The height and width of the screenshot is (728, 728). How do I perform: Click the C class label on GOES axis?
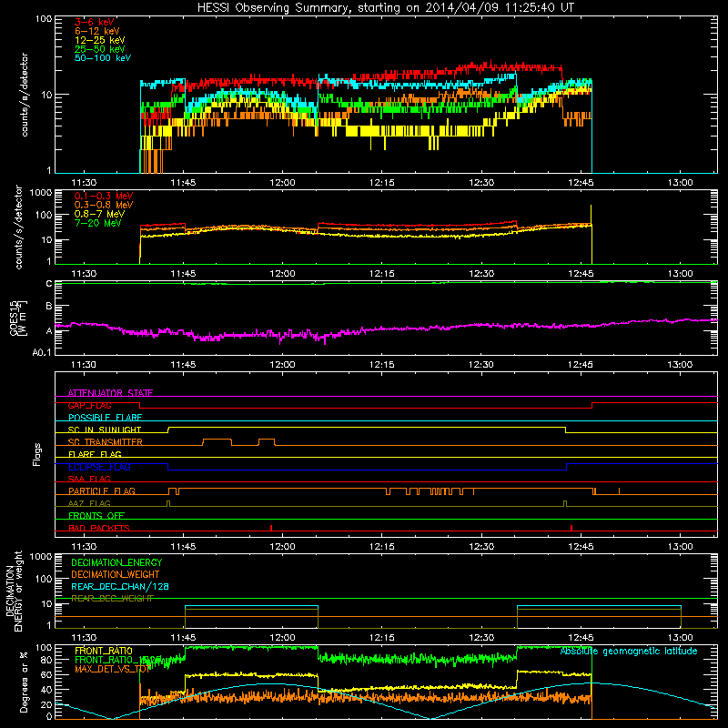click(x=49, y=284)
